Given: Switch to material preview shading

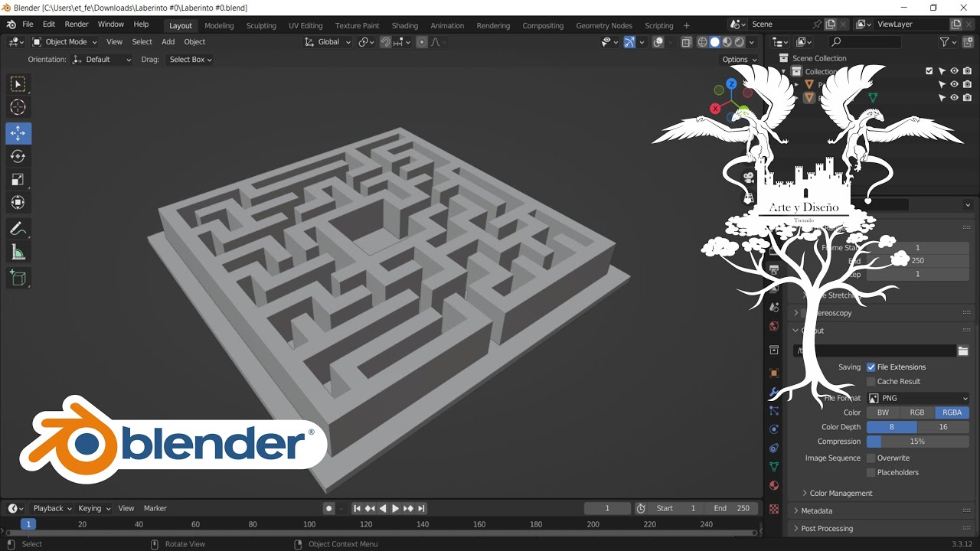Looking at the screenshot, I should 727,42.
